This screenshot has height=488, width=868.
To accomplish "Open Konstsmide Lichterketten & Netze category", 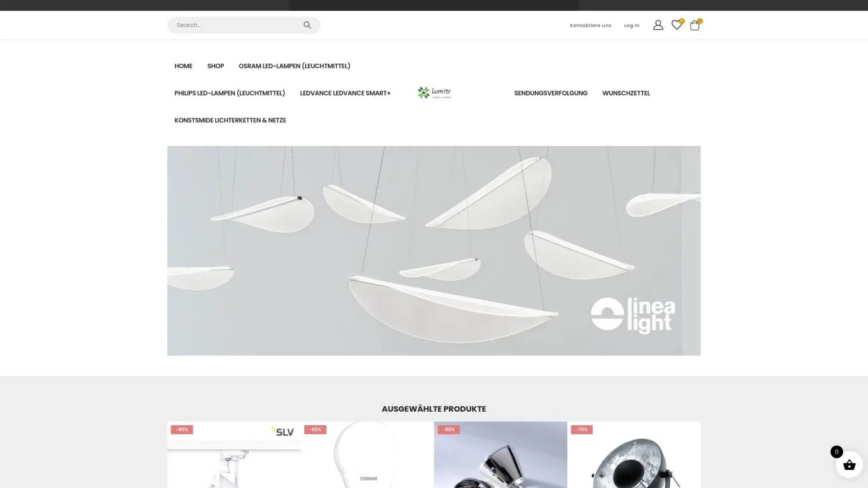I will tap(230, 120).
